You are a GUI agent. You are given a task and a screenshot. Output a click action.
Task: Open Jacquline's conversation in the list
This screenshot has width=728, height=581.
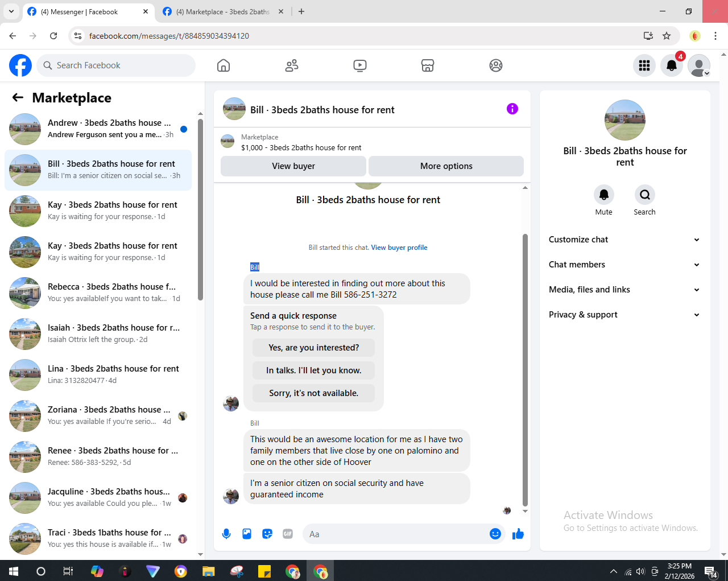click(98, 498)
